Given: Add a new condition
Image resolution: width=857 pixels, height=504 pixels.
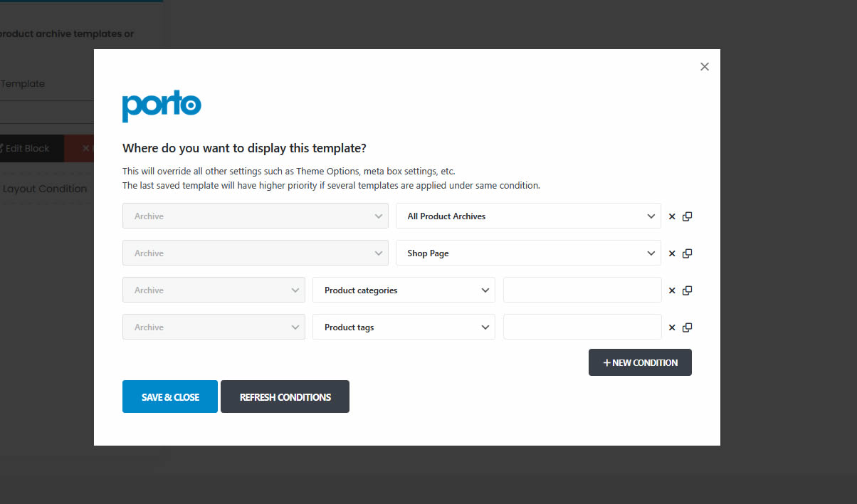Looking at the screenshot, I should click(640, 362).
